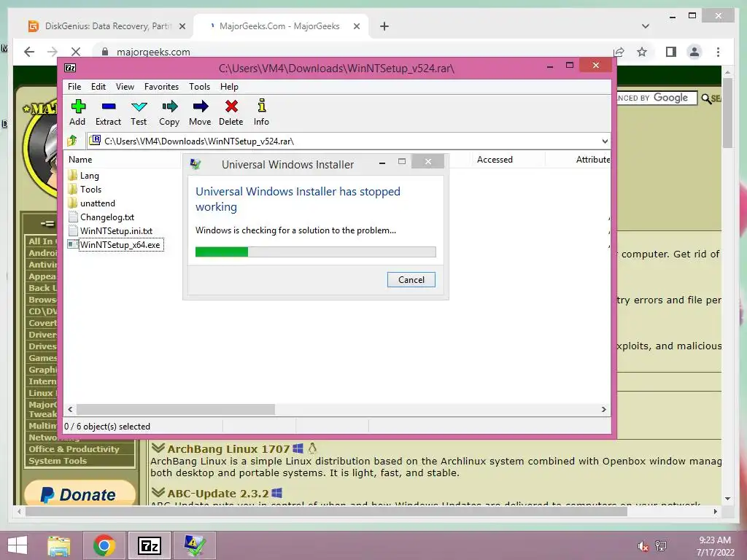
Task: Expand the 7-Zip address path dropdown
Action: (605, 141)
